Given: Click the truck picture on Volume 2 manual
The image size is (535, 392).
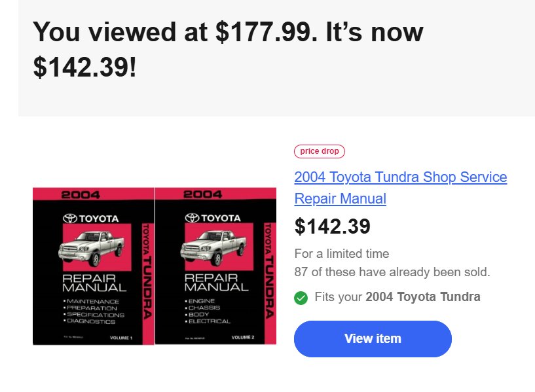Looking at the screenshot, I should (x=213, y=248).
